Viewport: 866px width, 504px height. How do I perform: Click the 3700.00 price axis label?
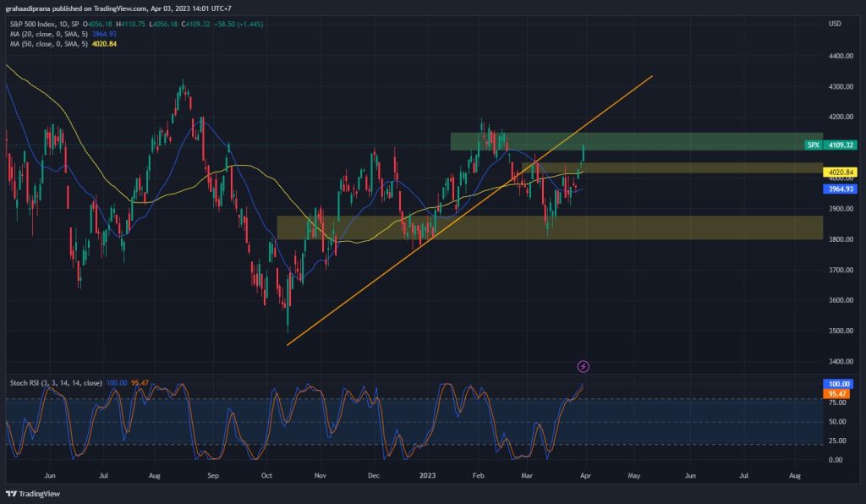pos(841,270)
